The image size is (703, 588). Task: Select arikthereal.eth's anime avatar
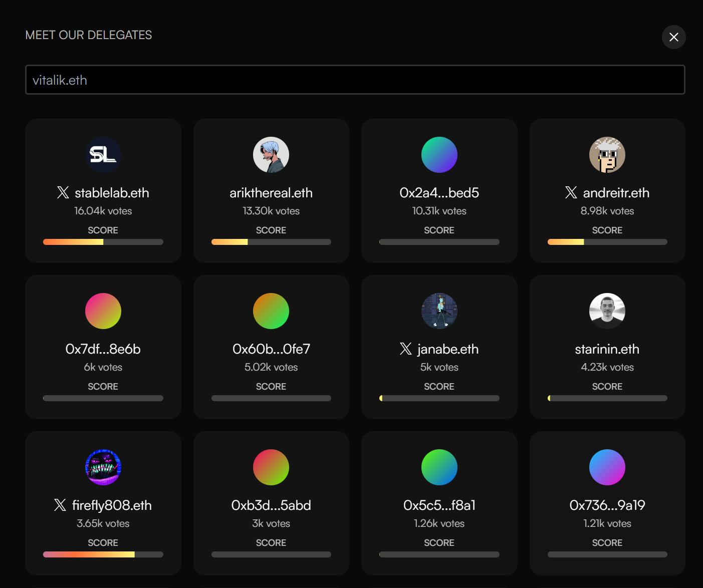tap(271, 155)
